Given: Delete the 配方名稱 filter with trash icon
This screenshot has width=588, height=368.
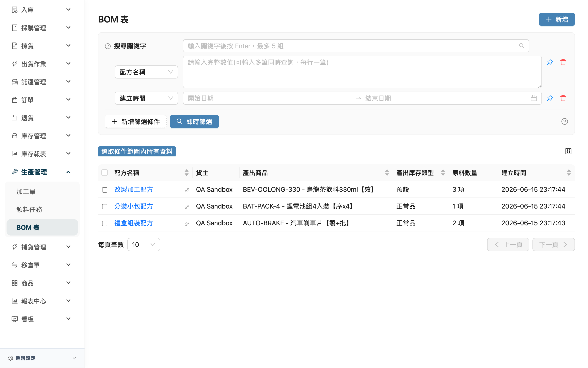Looking at the screenshot, I should click(x=563, y=62).
